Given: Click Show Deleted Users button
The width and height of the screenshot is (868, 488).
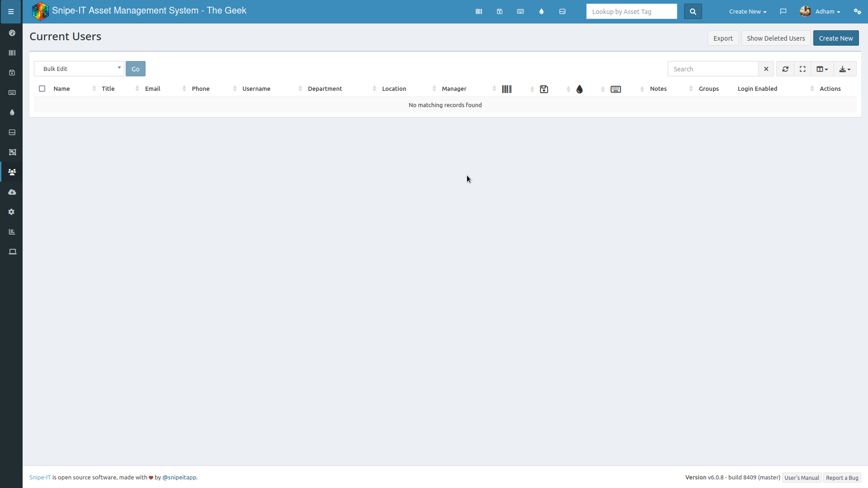Looking at the screenshot, I should click(775, 38).
